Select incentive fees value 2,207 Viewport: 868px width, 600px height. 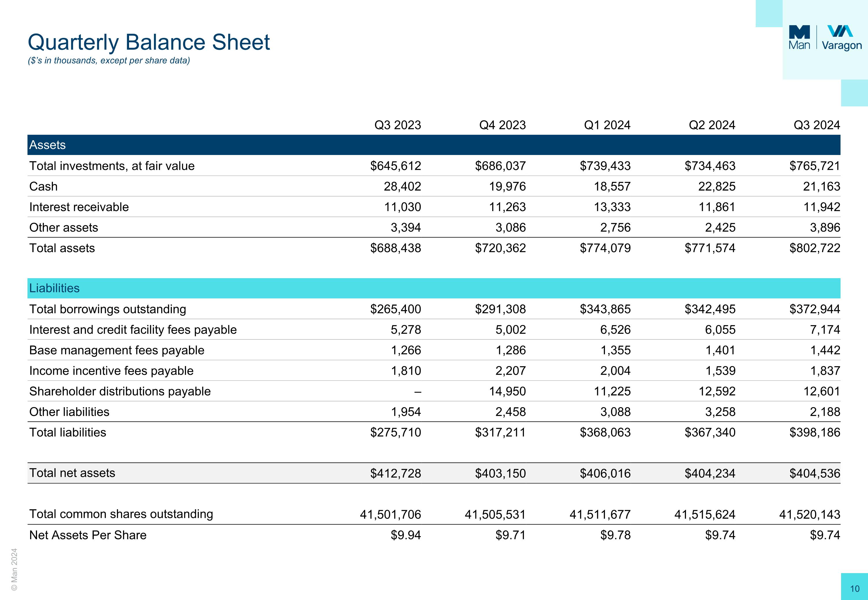pos(511,371)
